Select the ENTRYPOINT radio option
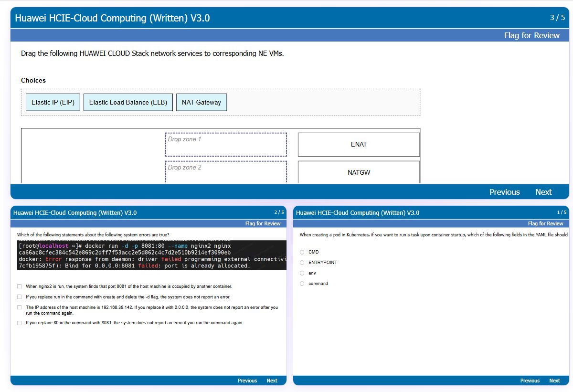This screenshot has width=573, height=392. point(302,263)
